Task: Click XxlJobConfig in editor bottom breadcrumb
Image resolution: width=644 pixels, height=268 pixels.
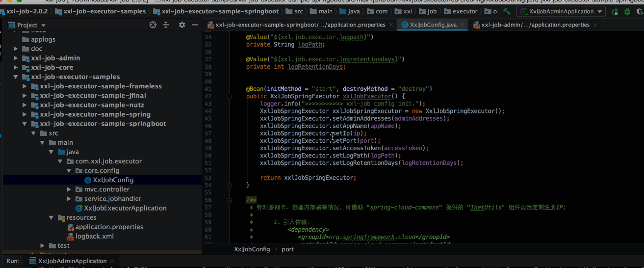Action: point(252,249)
